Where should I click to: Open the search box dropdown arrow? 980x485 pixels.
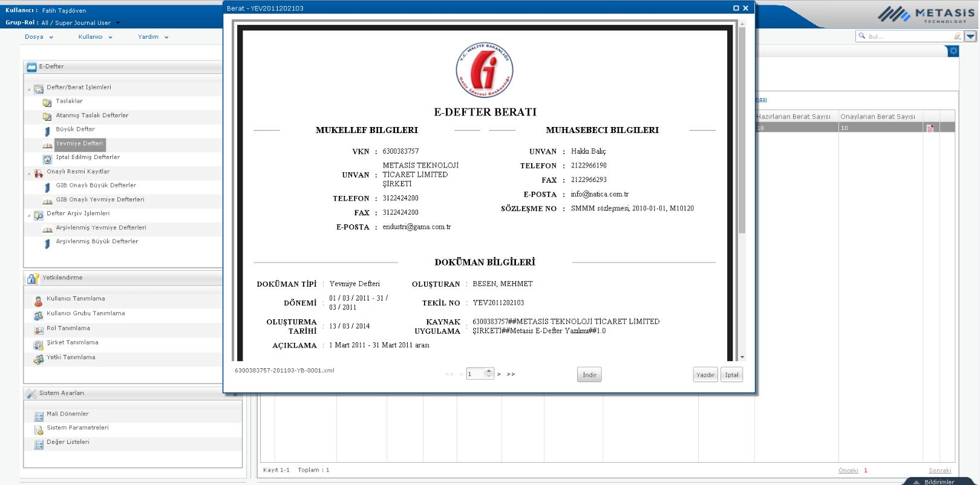tap(971, 36)
